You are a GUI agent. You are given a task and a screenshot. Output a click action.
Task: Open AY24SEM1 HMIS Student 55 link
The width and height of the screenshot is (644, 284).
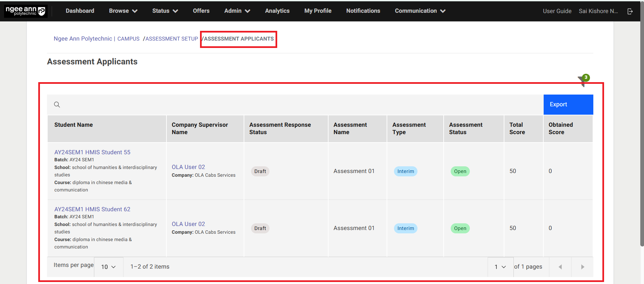click(92, 152)
